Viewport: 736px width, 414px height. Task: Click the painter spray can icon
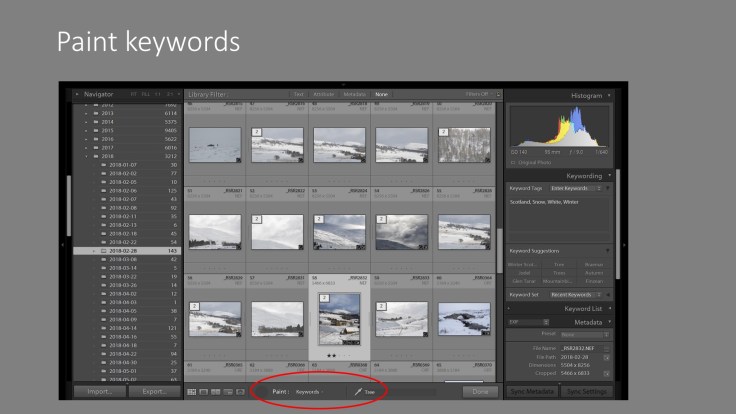point(357,392)
